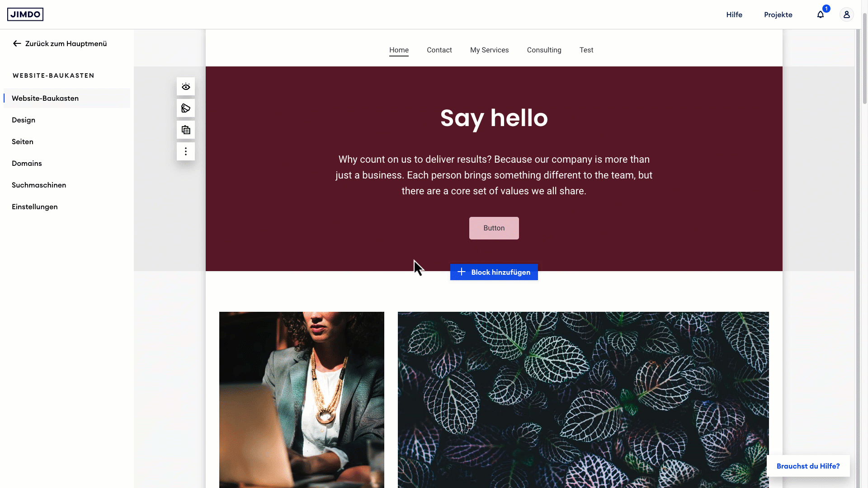This screenshot has height=488, width=868.
Task: Select the Consulting navigation tab
Action: tap(544, 50)
